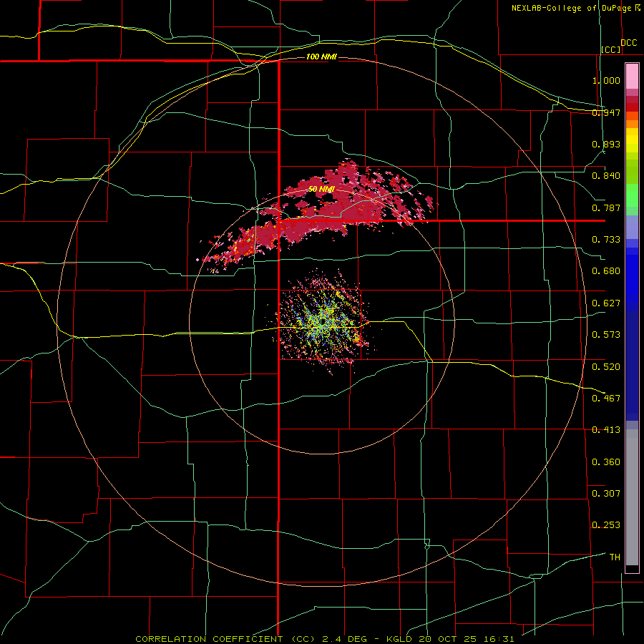The height and width of the screenshot is (644, 644).
Task: Select the 0.680 scale value
Action: pos(606,271)
